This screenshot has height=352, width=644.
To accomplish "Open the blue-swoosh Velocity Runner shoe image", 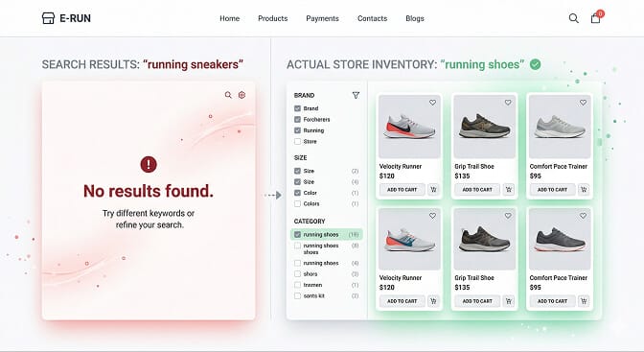I will (x=409, y=240).
